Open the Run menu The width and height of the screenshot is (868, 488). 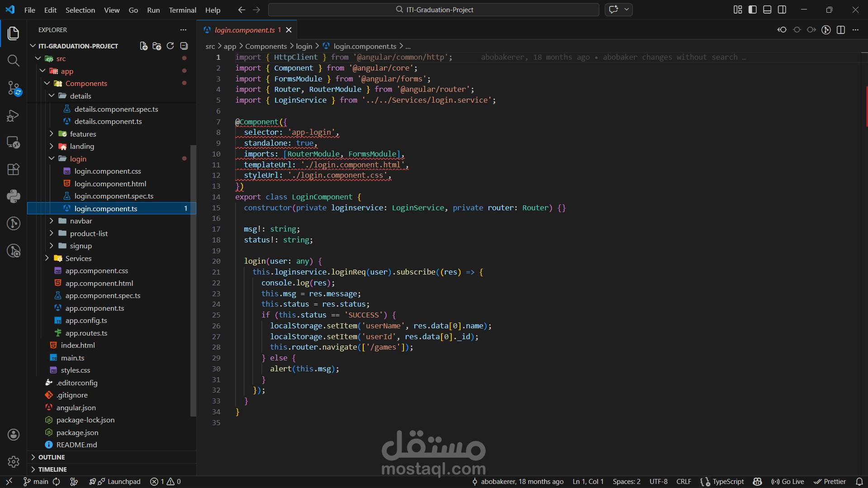pos(153,10)
